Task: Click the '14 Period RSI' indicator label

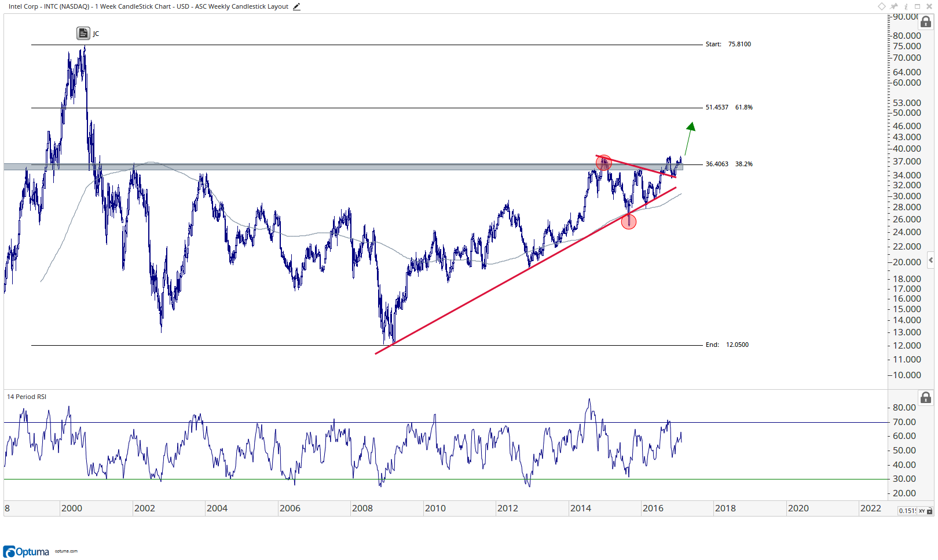Action: 27,397
